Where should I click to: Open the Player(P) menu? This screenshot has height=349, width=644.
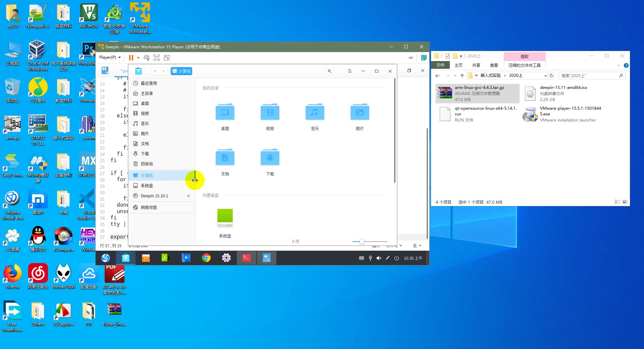point(110,57)
